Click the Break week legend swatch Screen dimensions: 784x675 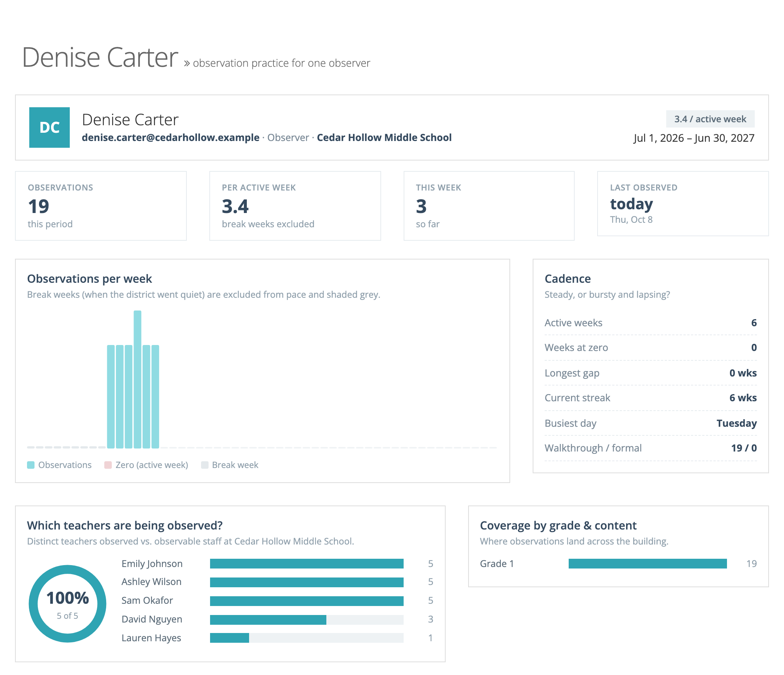pos(205,465)
